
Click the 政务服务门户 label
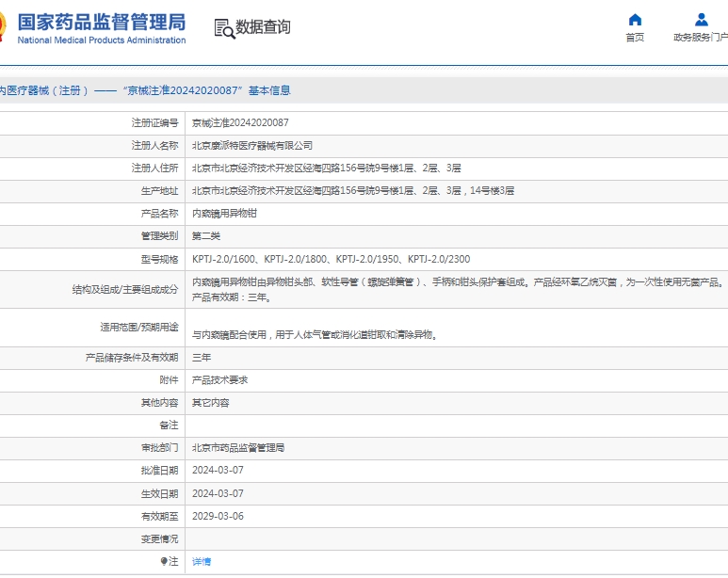tap(701, 37)
